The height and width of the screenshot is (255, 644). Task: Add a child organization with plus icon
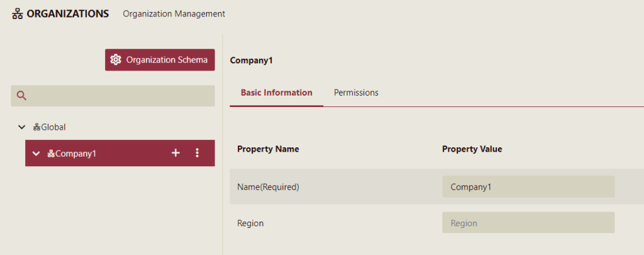click(x=175, y=153)
